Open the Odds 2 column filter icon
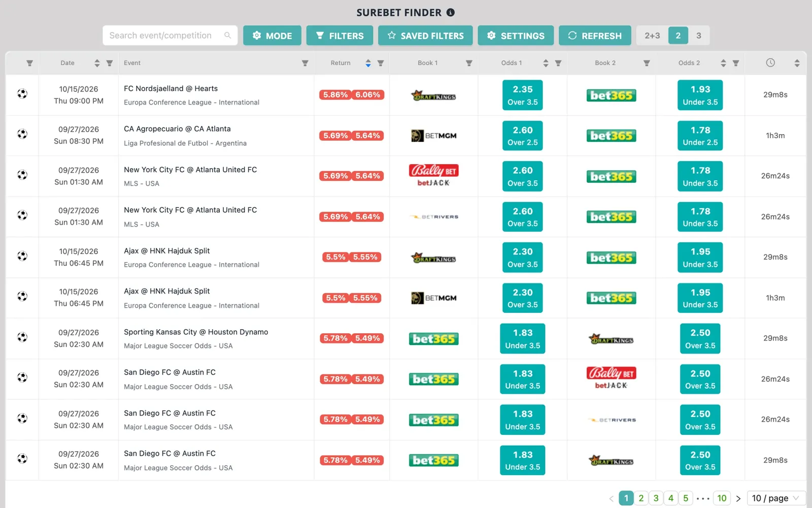Screen dimensions: 812x508 coord(736,63)
